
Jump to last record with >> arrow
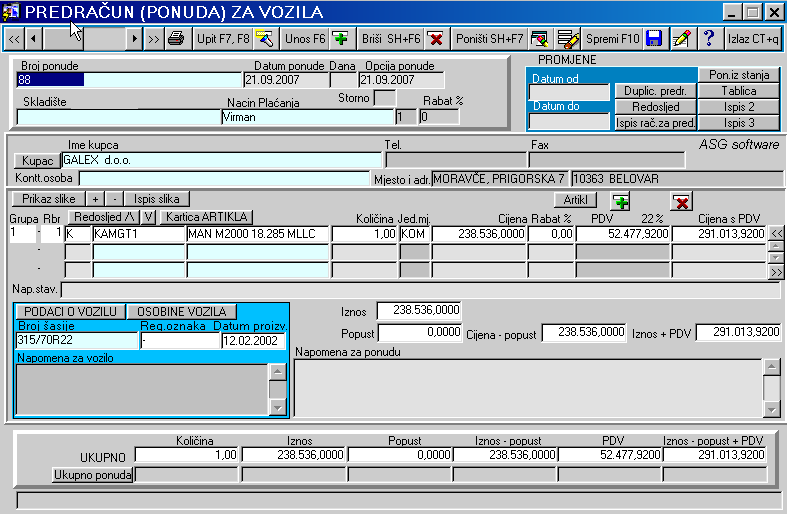[x=153, y=39]
